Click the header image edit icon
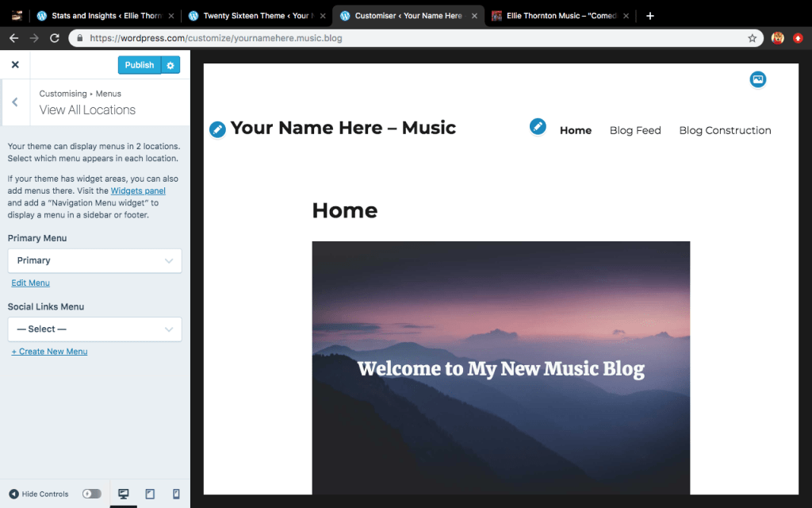The width and height of the screenshot is (812, 508). click(x=758, y=79)
